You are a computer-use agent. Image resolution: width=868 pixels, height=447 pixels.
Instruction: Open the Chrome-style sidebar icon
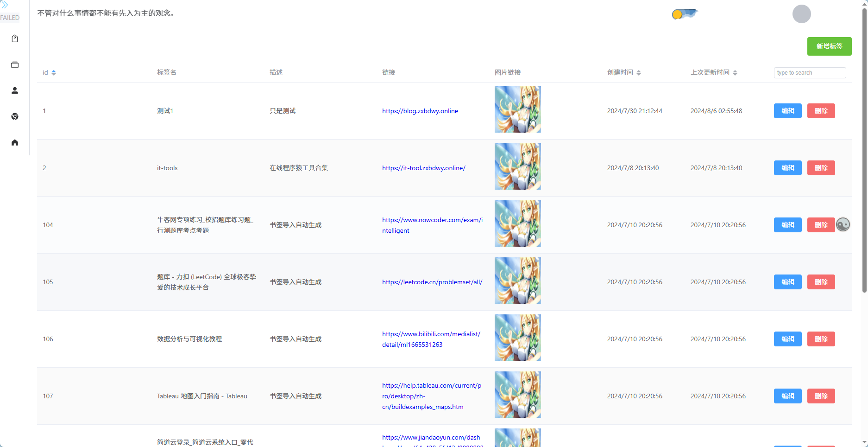[x=15, y=116]
